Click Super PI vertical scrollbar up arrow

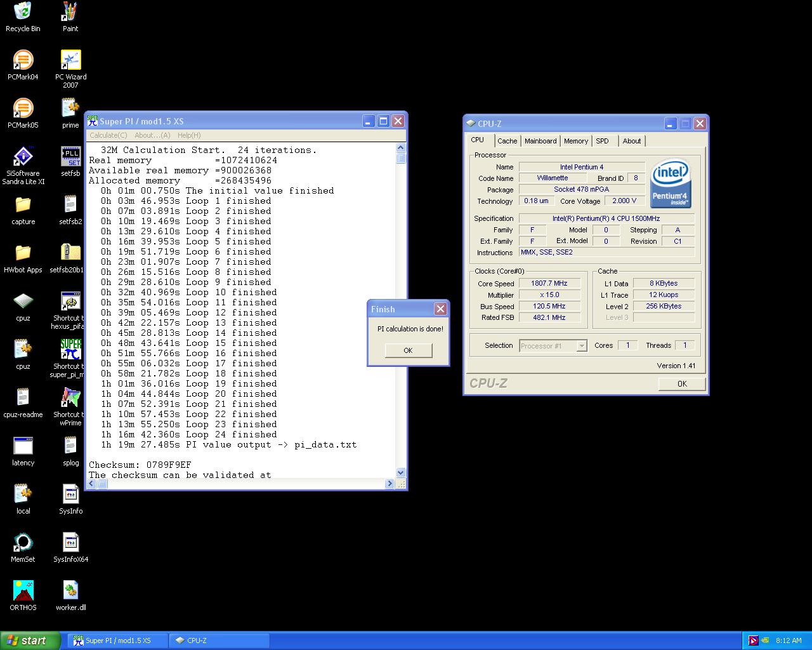[400, 149]
